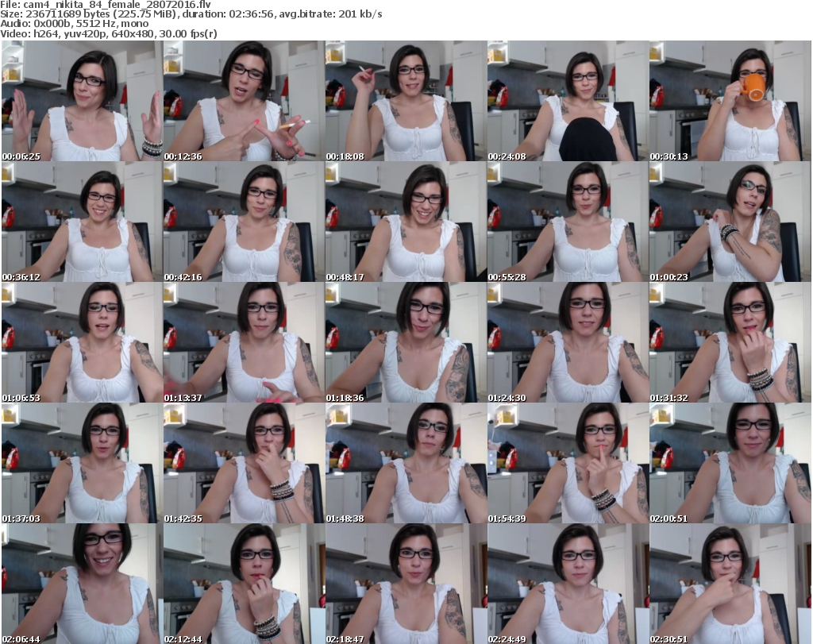Pick the thumbnail marked 01:42:35
The image size is (813, 644).
tap(244, 463)
